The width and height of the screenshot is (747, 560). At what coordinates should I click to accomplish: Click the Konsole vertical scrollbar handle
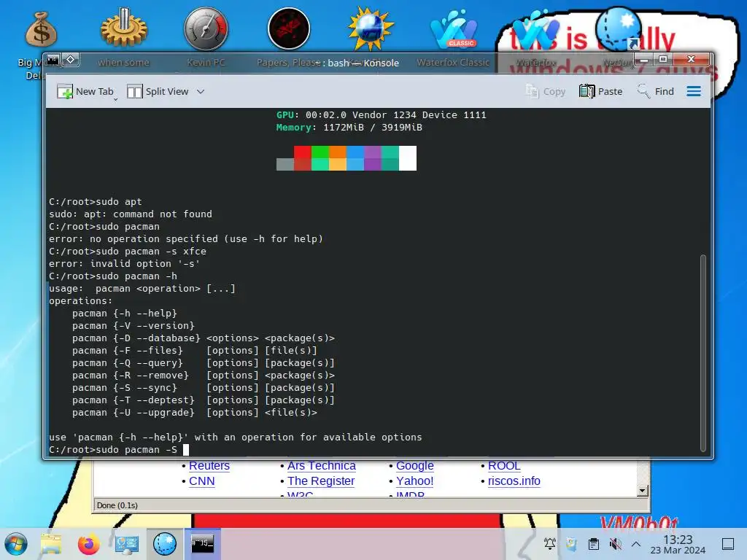703,353
